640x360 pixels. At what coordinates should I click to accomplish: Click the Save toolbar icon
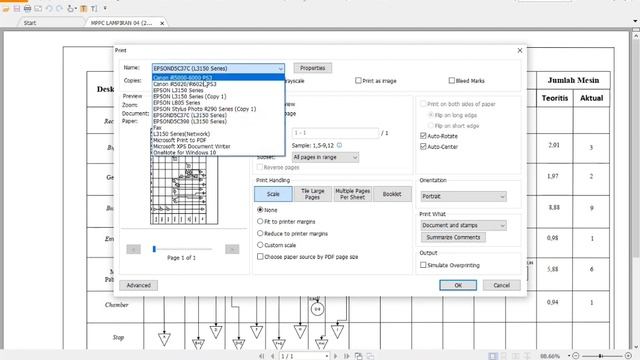(17, 8)
